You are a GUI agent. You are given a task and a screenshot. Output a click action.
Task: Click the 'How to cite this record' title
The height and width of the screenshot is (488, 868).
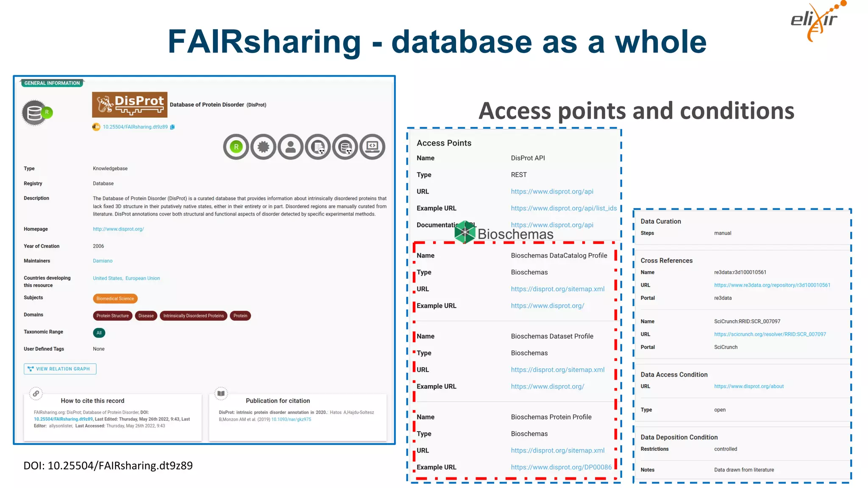point(92,401)
